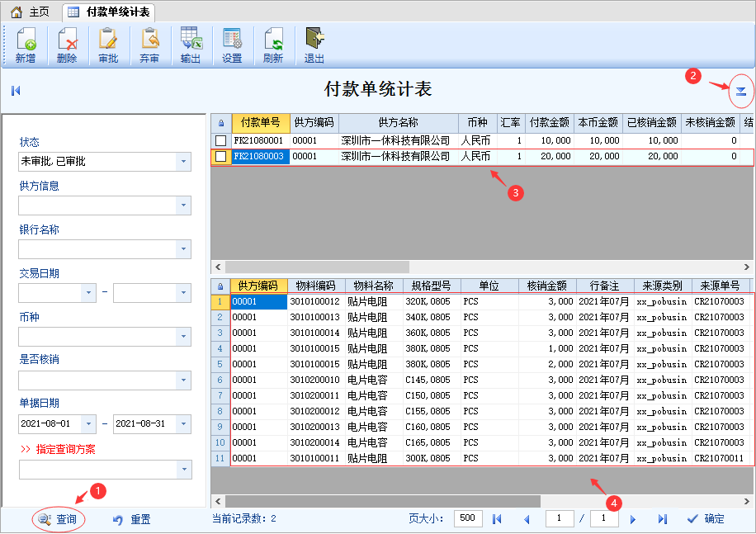Open the 状态 status dropdown
Screen dimensions: 756x534
[183, 162]
